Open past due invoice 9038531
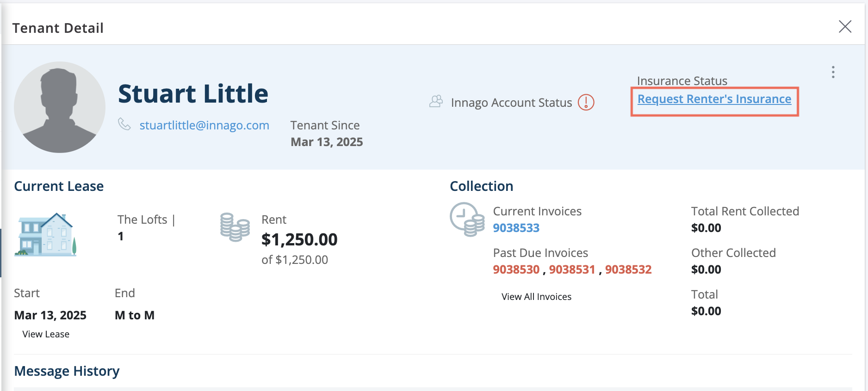The height and width of the screenshot is (391, 868). click(572, 269)
